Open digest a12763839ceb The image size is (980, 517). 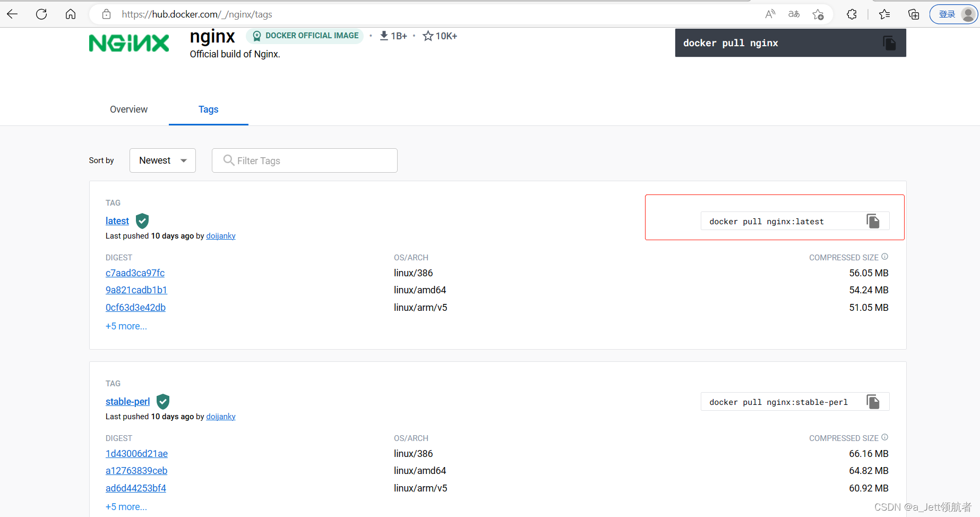[x=136, y=471]
